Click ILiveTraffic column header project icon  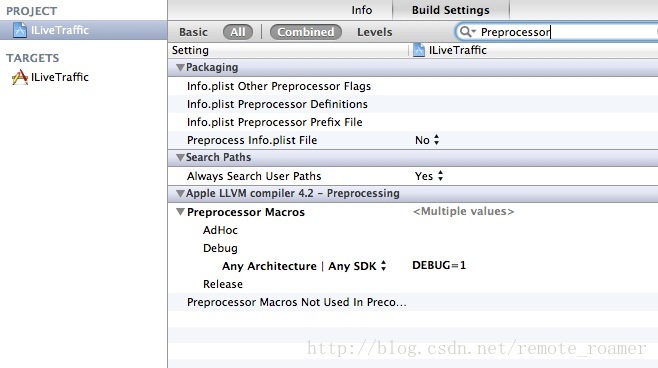click(x=419, y=50)
